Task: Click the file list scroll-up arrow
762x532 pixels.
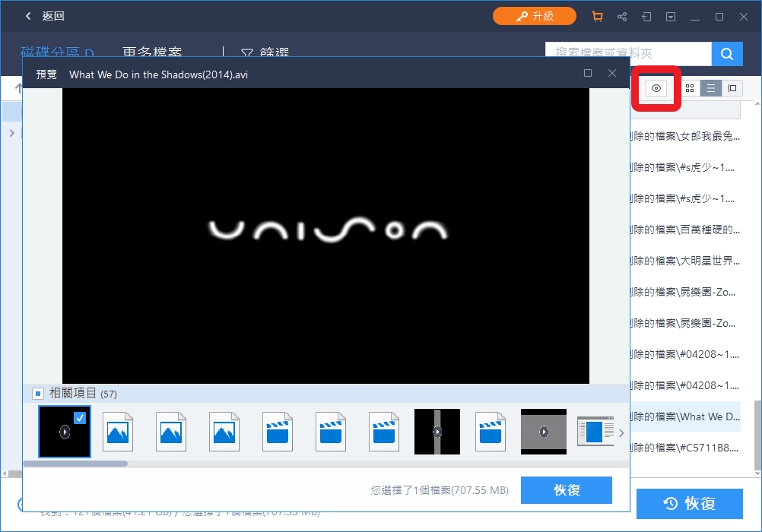Action: coord(757,103)
